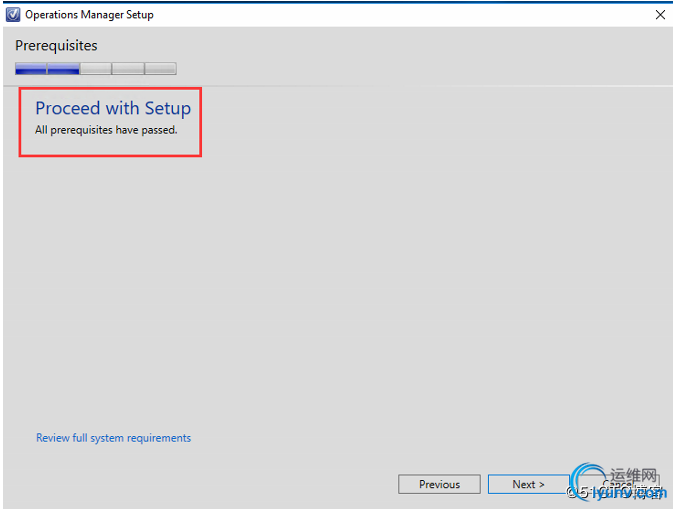Continue setup with the Next button
The image size is (673, 509).
pyautogui.click(x=528, y=484)
